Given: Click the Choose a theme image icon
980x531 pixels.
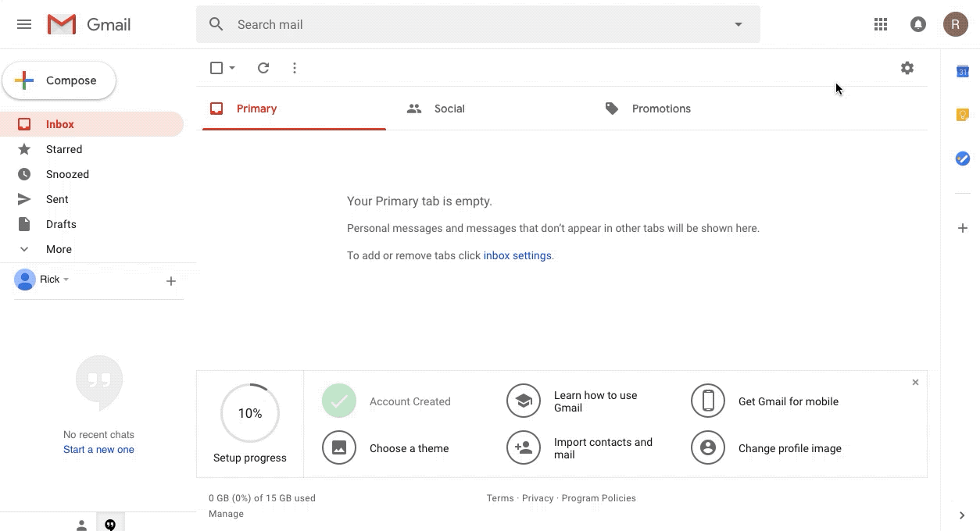Looking at the screenshot, I should pos(339,448).
